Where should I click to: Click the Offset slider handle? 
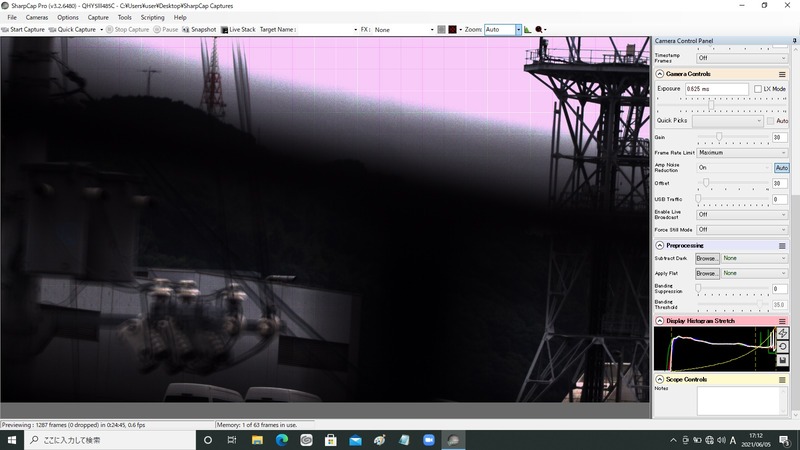click(706, 183)
